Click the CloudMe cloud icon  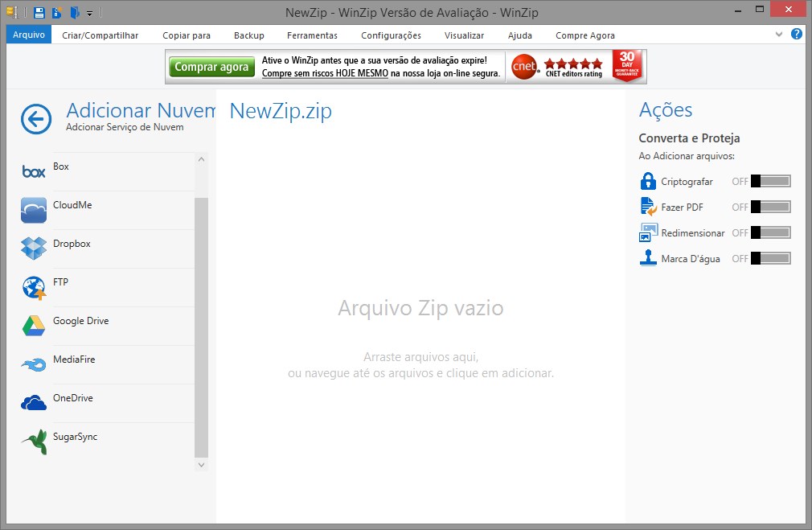click(x=34, y=210)
